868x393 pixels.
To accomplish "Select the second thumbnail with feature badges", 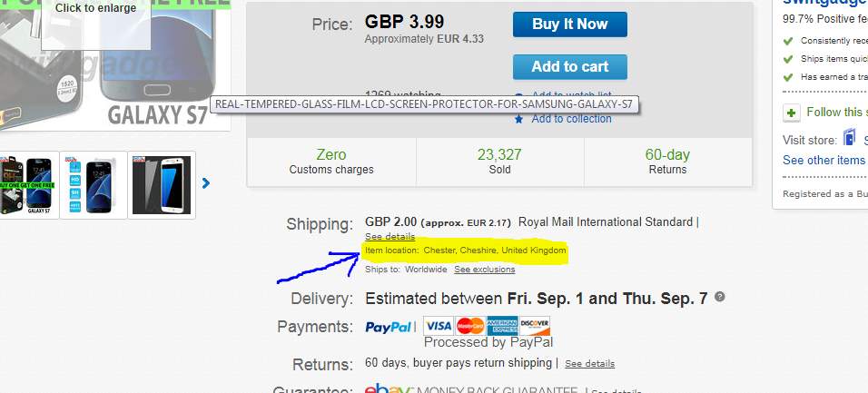I will click(94, 184).
